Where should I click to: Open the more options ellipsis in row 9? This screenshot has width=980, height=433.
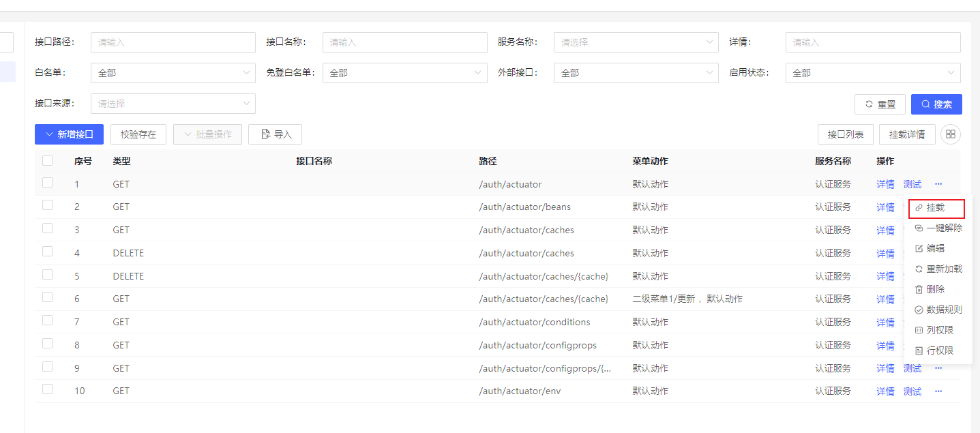[x=938, y=368]
